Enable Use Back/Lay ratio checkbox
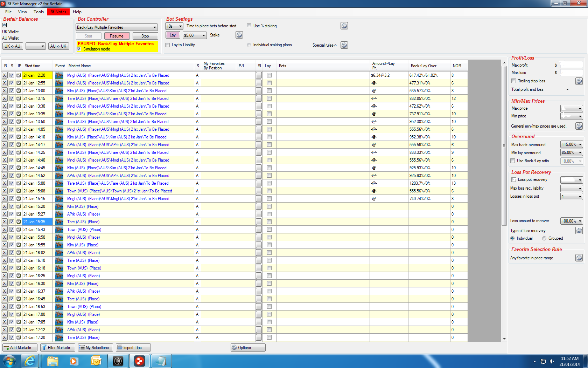This screenshot has height=368, width=588. pos(513,161)
